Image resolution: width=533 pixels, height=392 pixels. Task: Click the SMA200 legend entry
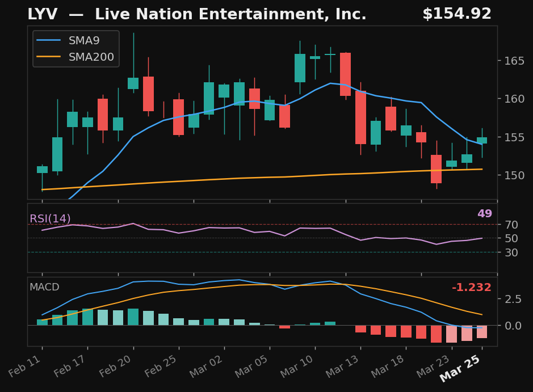[91, 57]
